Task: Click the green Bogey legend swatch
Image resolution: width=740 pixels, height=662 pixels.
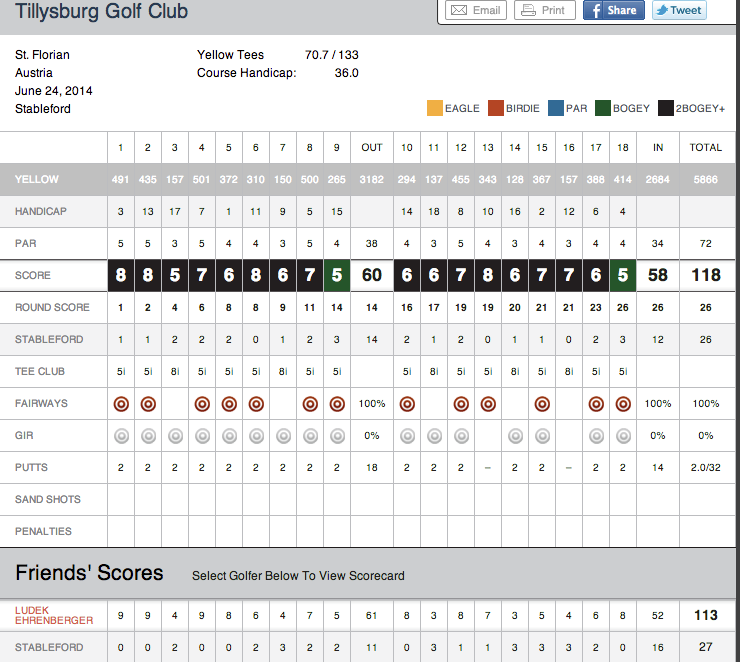Action: point(603,108)
